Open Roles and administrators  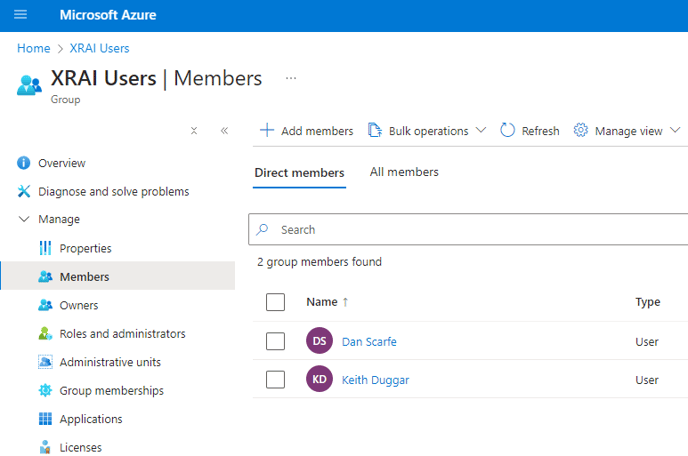[122, 334]
